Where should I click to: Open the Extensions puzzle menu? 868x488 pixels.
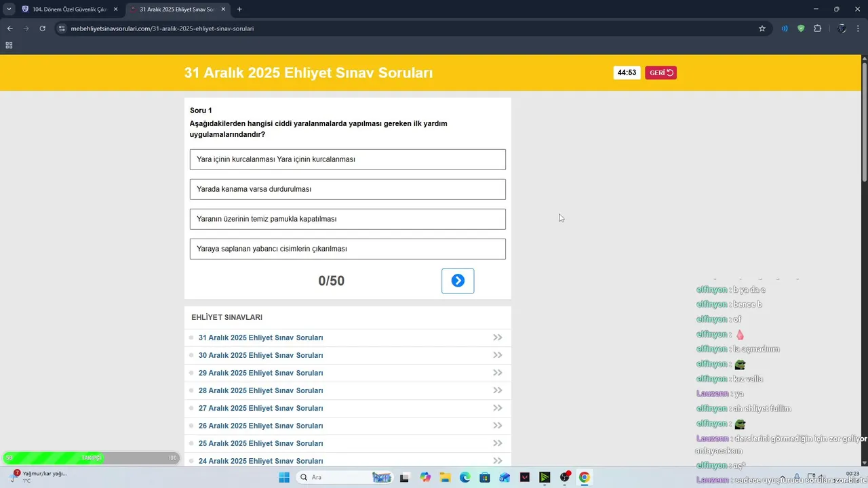(x=817, y=28)
